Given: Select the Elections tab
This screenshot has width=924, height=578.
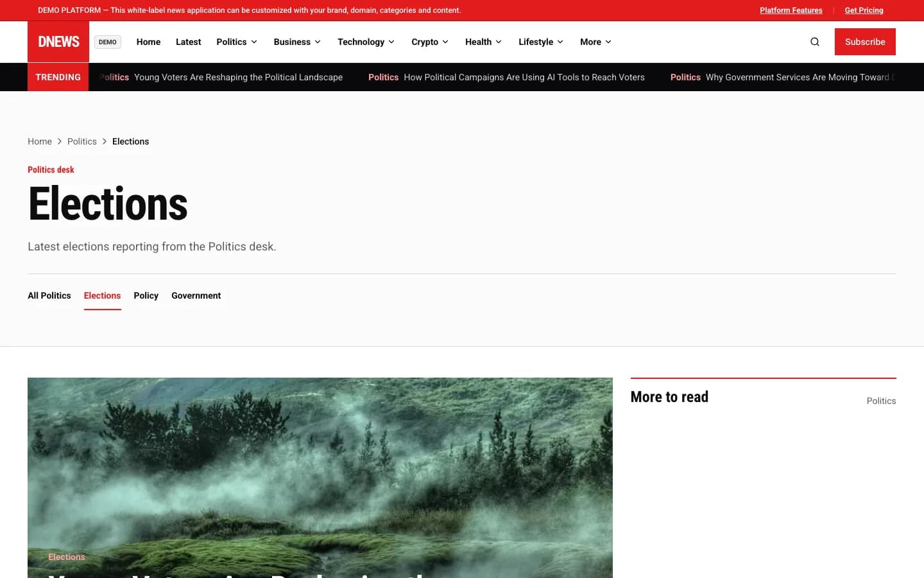Looking at the screenshot, I should coord(102,295).
